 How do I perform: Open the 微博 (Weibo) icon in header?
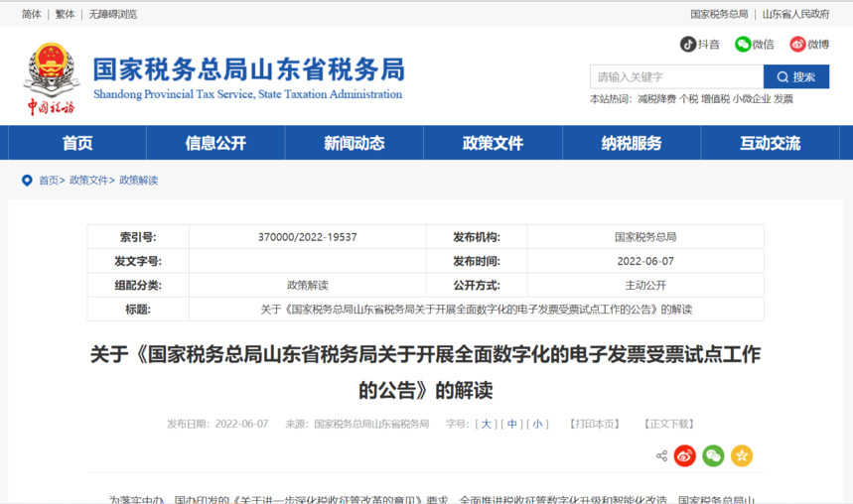coord(797,45)
